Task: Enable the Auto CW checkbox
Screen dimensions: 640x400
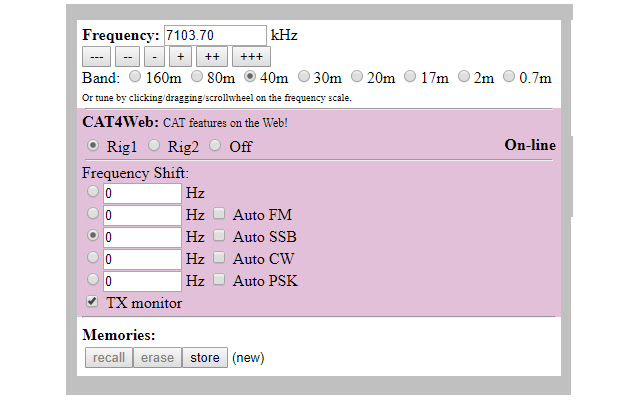Action: (219, 258)
